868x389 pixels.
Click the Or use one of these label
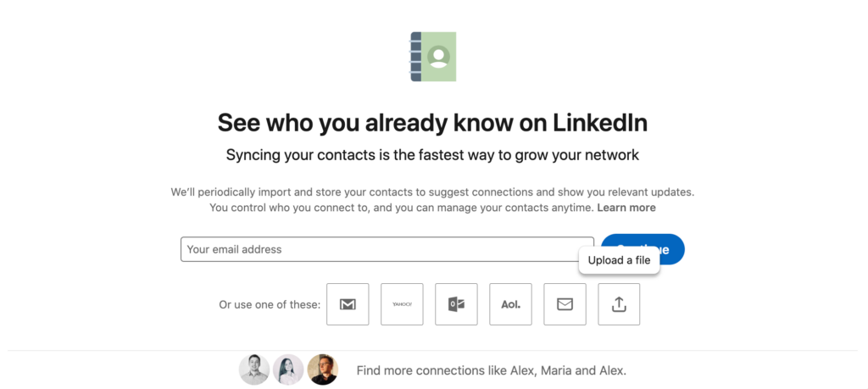(x=270, y=305)
